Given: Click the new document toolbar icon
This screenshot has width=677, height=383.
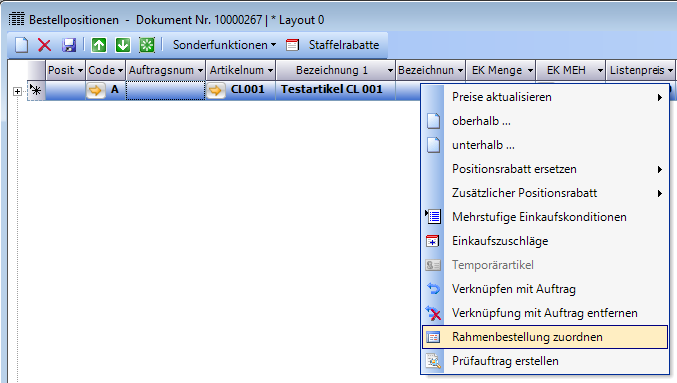Looking at the screenshot, I should 22,45.
